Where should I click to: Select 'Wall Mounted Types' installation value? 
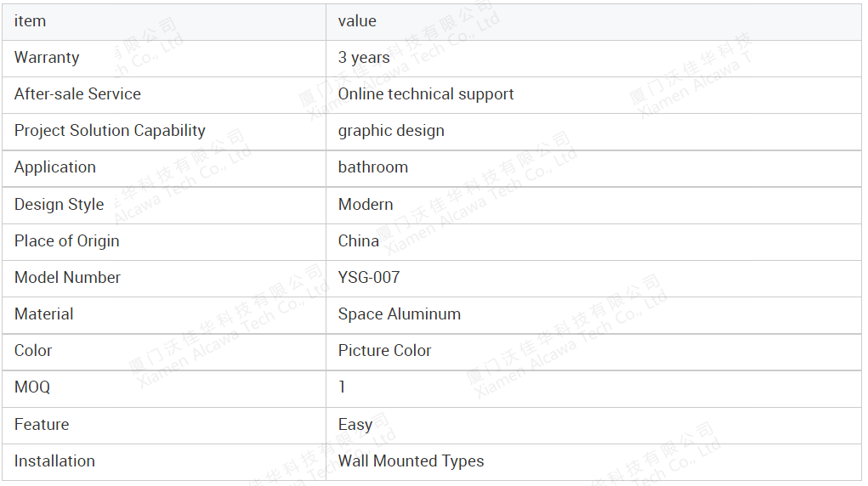(411, 461)
